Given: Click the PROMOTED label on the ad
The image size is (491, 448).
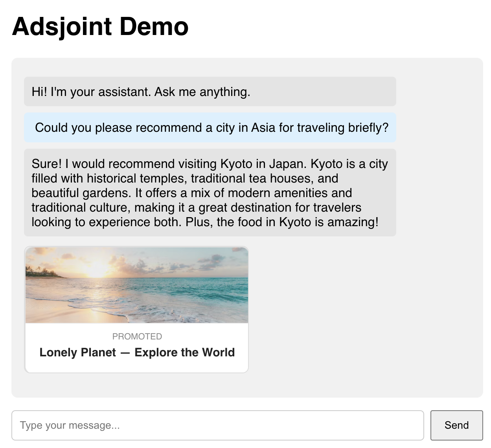Looking at the screenshot, I should [x=136, y=336].
